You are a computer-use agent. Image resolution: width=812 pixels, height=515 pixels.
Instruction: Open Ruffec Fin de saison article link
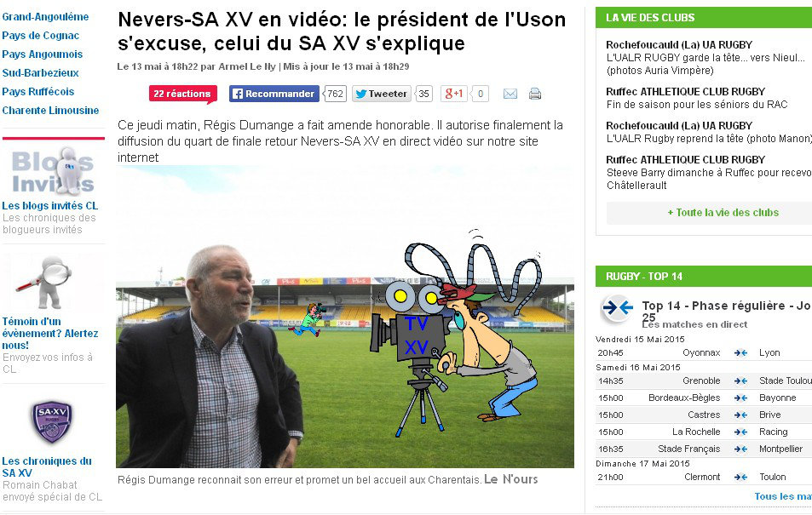696,105
